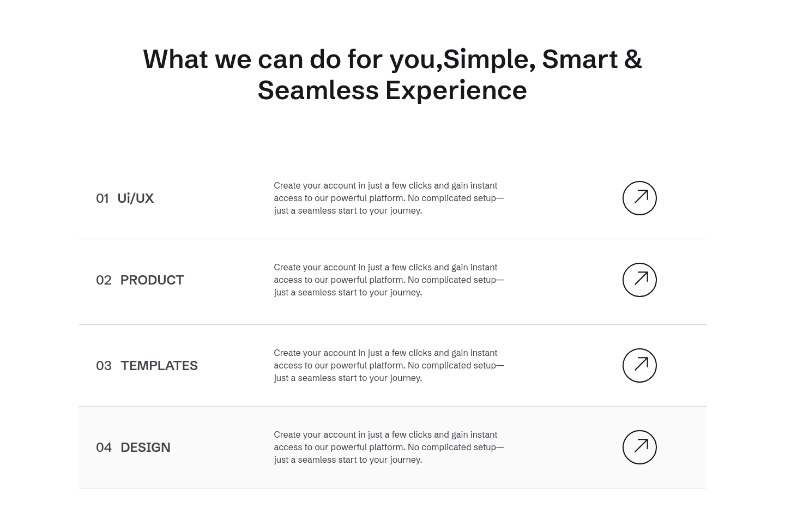The height and width of the screenshot is (532, 785).
Task: Follow the arrow icon in the DESIGN row
Action: [x=639, y=447]
